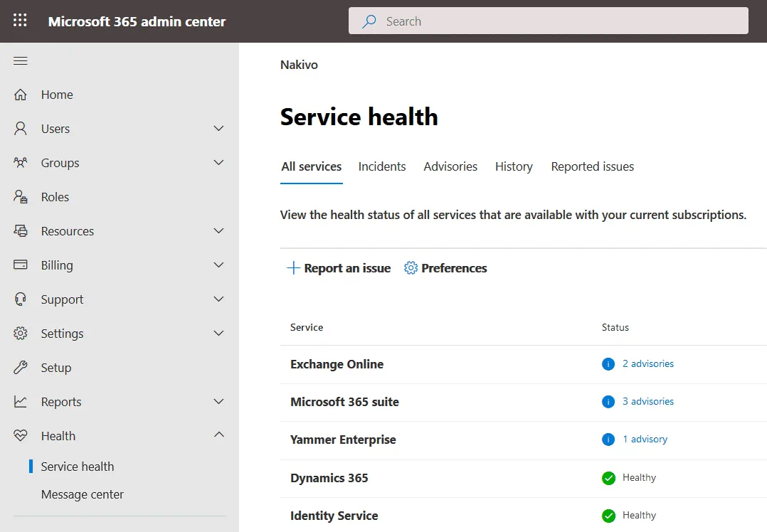The width and height of the screenshot is (767, 532).
Task: Open the app launcher waffle icon
Action: click(x=20, y=21)
